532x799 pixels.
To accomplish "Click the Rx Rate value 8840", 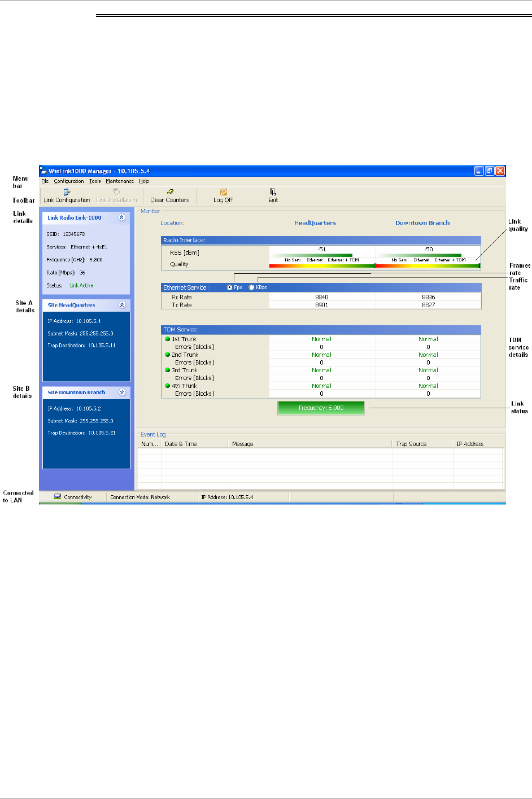I will pyautogui.click(x=322, y=297).
